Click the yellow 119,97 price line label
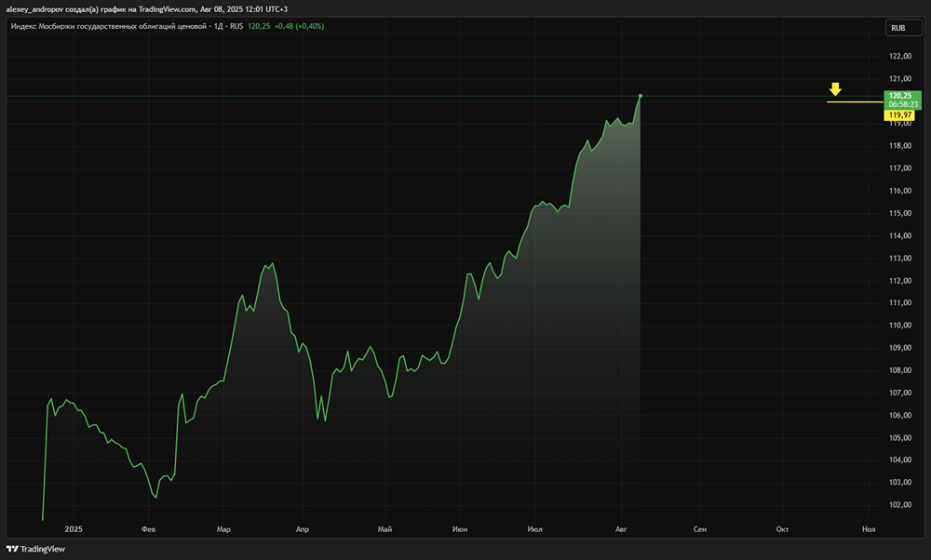The width and height of the screenshot is (931, 560). [900, 115]
